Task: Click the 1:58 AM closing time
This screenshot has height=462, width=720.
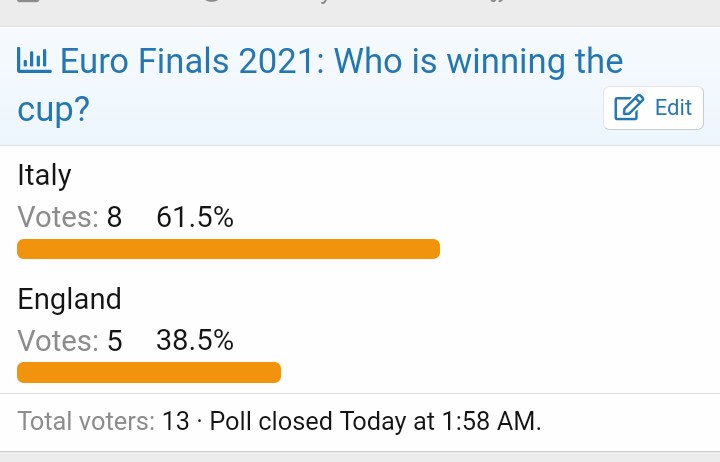Action: pyautogui.click(x=491, y=421)
